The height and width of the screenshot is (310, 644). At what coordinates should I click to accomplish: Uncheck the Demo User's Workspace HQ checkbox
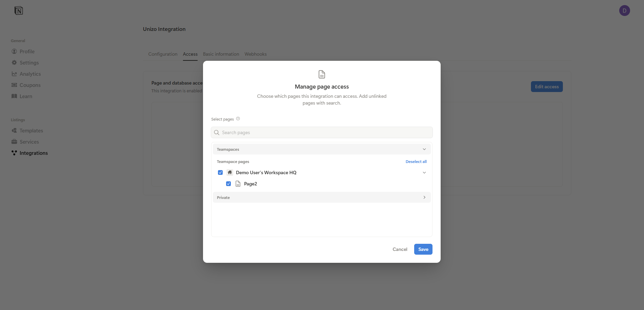coord(220,172)
